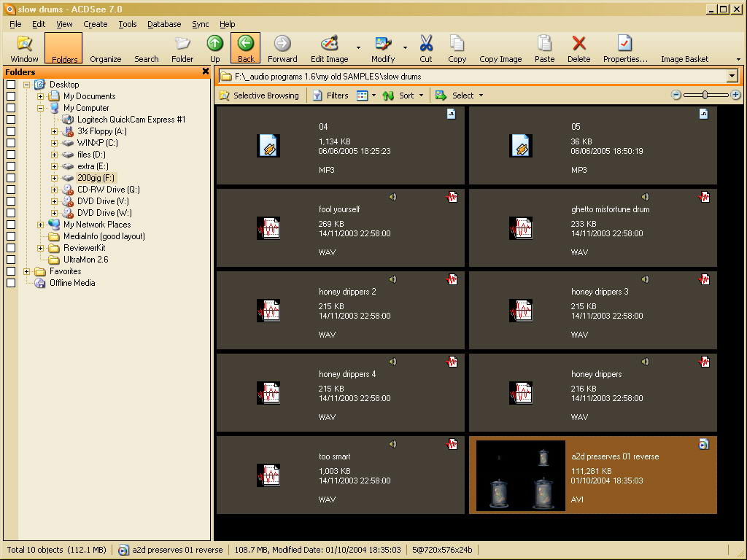Click zoom in thumbnail magnifier icon
The image size is (747, 560).
pyautogui.click(x=735, y=95)
